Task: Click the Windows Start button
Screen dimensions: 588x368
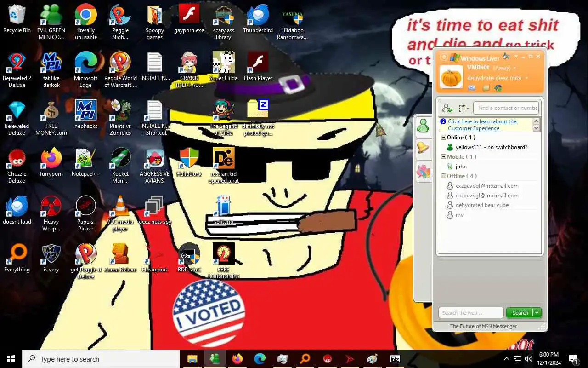Action: pos(11,359)
